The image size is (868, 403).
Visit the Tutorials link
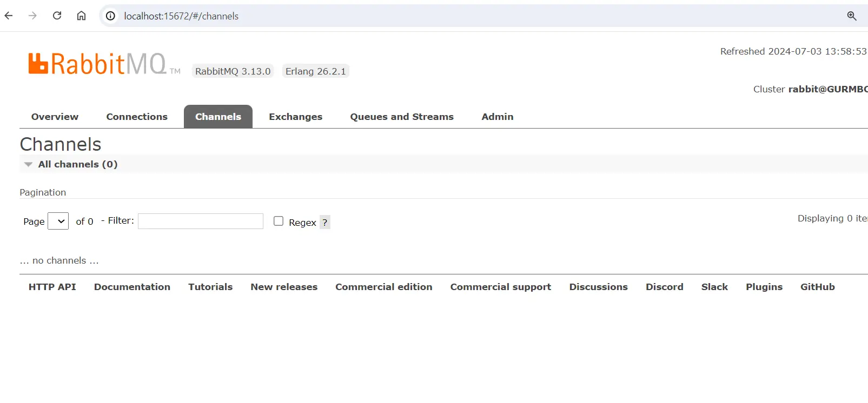tap(210, 287)
